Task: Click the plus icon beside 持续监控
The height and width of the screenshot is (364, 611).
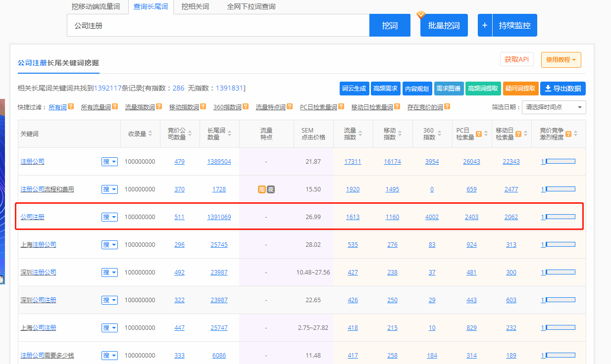Action: click(485, 25)
